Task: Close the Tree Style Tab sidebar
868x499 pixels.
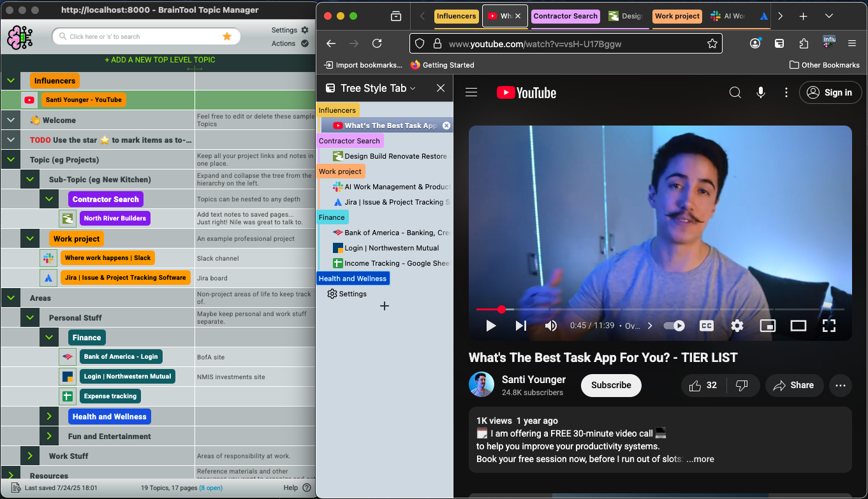Action: [441, 88]
